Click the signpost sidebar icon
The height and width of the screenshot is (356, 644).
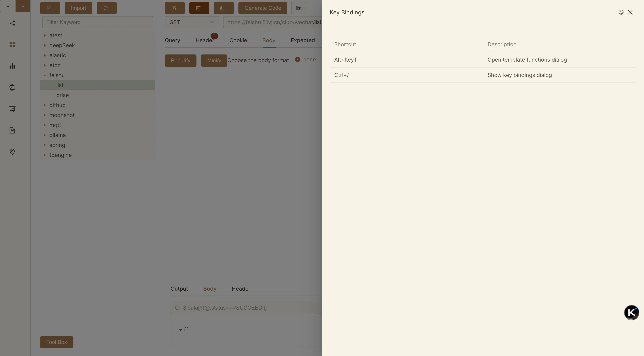[12, 88]
